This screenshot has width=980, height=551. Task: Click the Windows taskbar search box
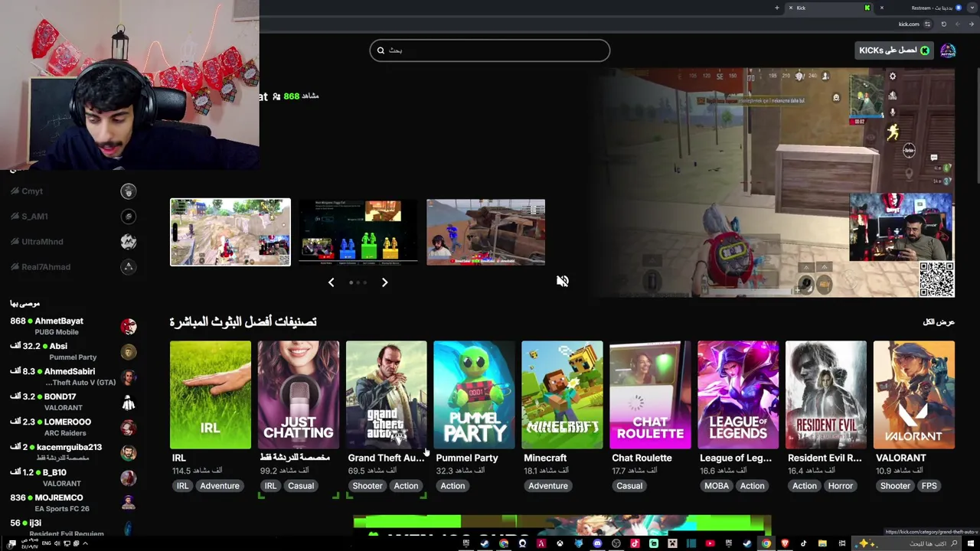(907, 543)
